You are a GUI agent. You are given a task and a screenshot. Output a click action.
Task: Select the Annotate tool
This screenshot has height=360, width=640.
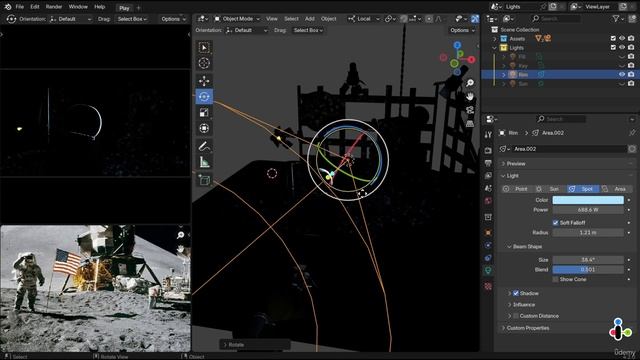(x=204, y=146)
